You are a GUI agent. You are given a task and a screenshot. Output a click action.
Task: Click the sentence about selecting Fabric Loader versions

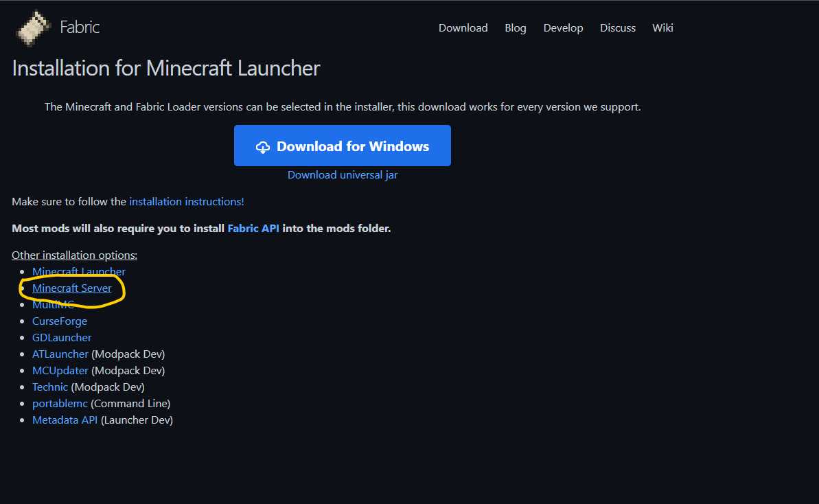342,107
